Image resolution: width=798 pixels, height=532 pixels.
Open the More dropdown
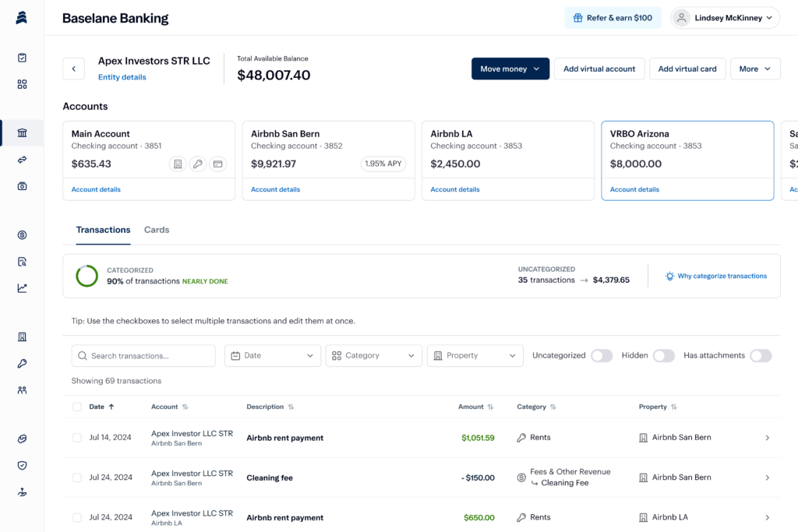(x=754, y=69)
